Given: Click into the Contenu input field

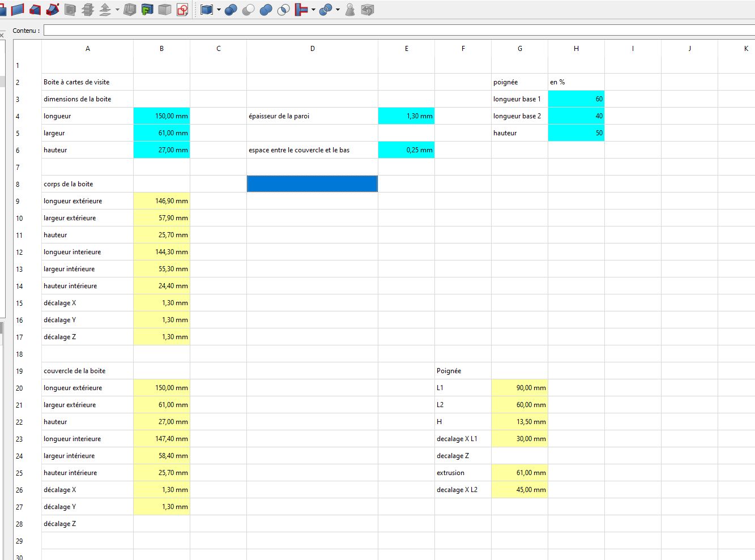Looking at the screenshot, I should coord(399,30).
